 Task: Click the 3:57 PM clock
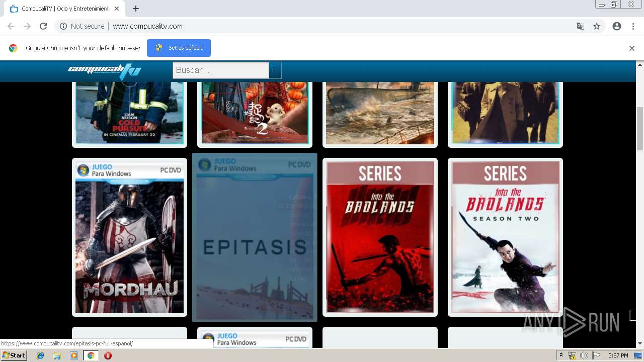click(618, 355)
